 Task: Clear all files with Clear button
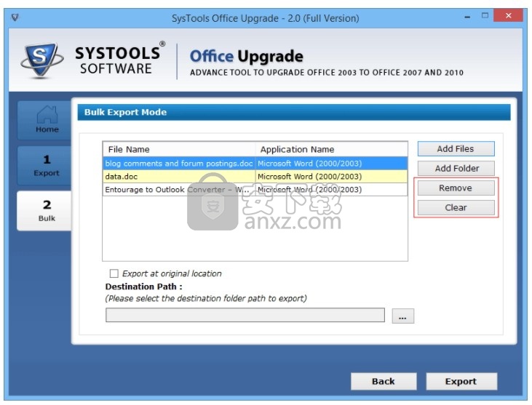pyautogui.click(x=456, y=208)
